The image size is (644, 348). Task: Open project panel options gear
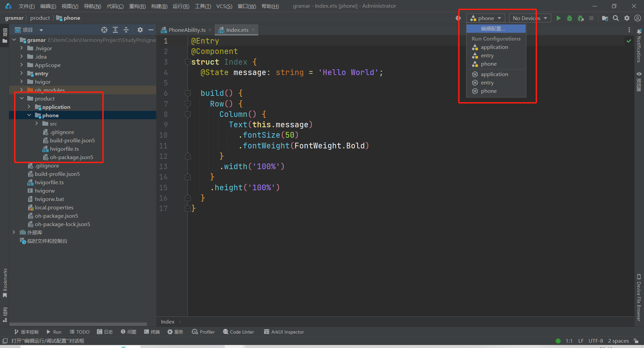coord(140,30)
